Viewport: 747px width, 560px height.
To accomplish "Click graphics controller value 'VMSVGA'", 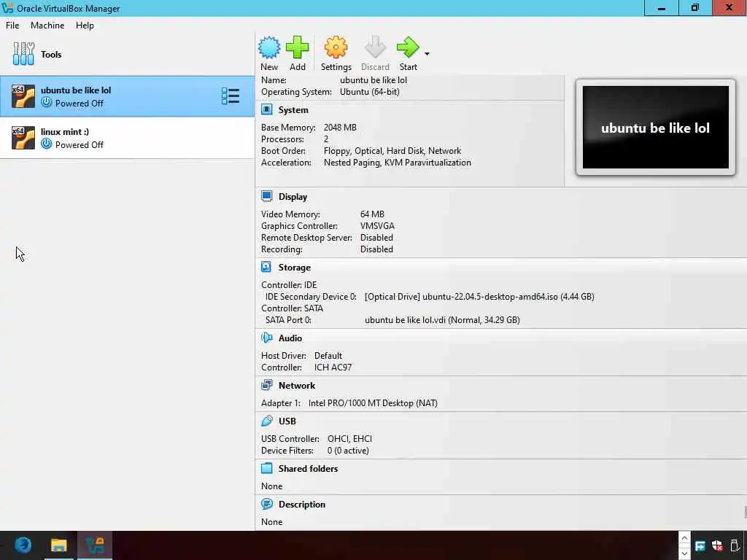I will tap(377, 226).
